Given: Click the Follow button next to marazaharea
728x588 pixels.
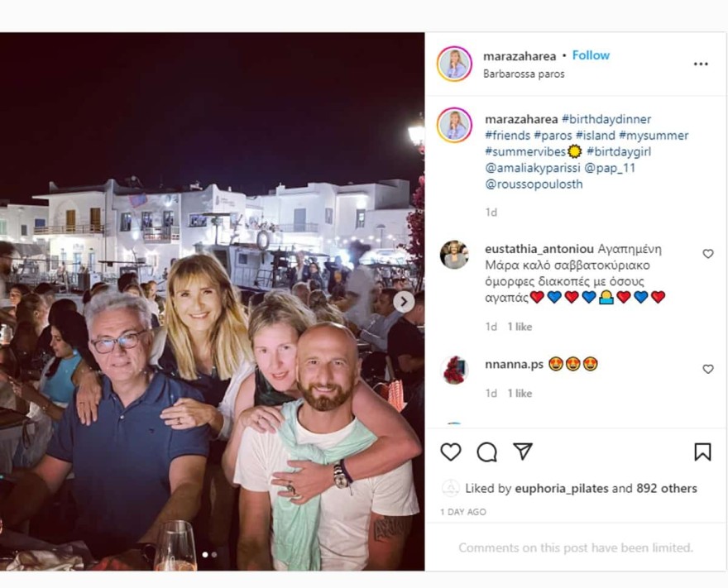Looking at the screenshot, I should [590, 55].
